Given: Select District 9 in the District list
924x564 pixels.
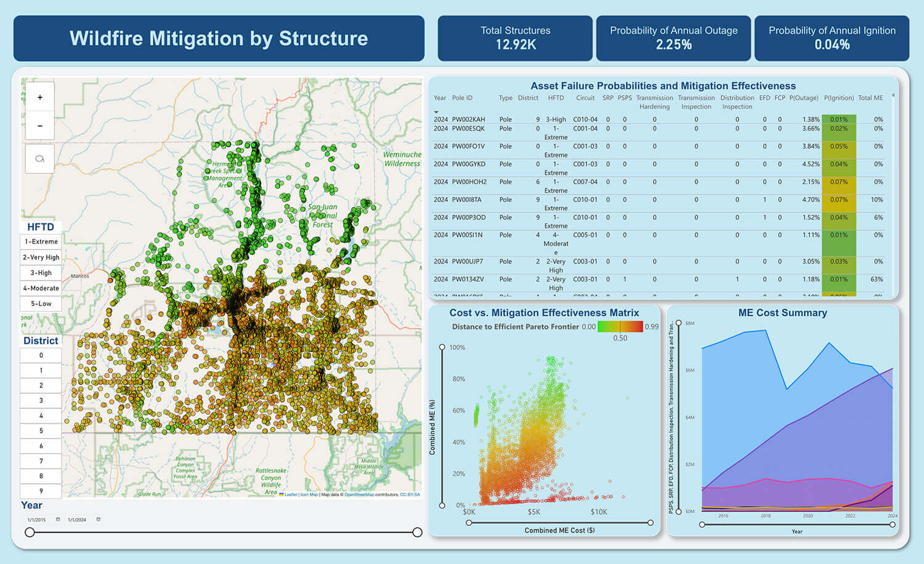Looking at the screenshot, I should coord(40,491).
